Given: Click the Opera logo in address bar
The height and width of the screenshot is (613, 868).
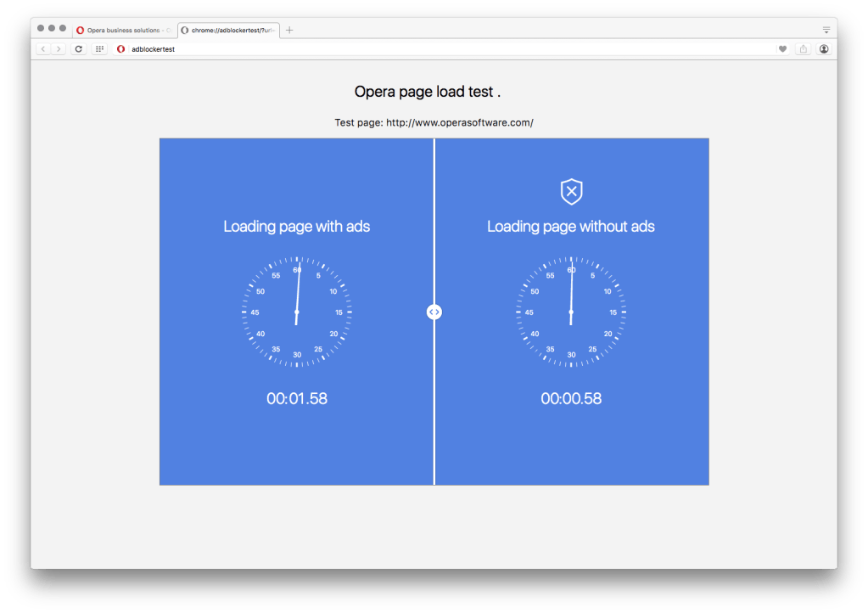Looking at the screenshot, I should pyautogui.click(x=120, y=48).
